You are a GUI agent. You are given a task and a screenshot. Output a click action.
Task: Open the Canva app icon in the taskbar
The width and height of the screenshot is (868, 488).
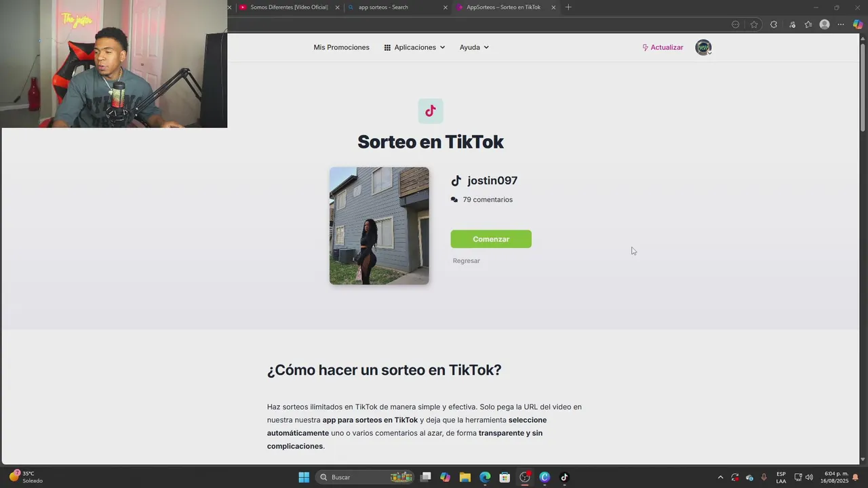[545, 477]
